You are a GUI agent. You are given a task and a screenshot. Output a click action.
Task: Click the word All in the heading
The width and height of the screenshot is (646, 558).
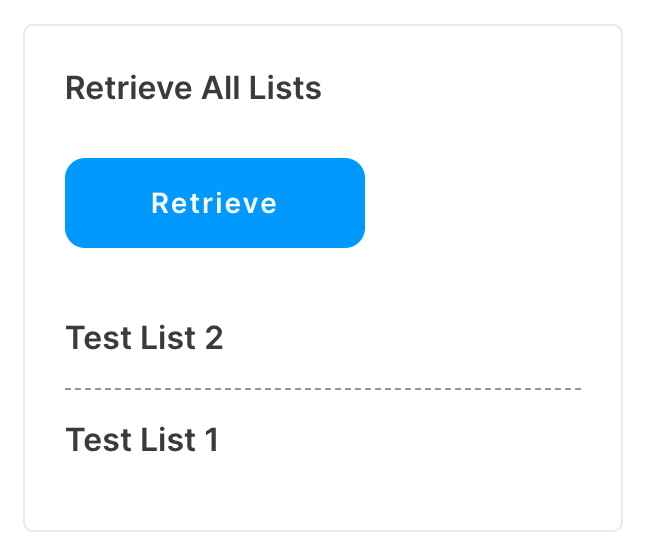[221, 88]
